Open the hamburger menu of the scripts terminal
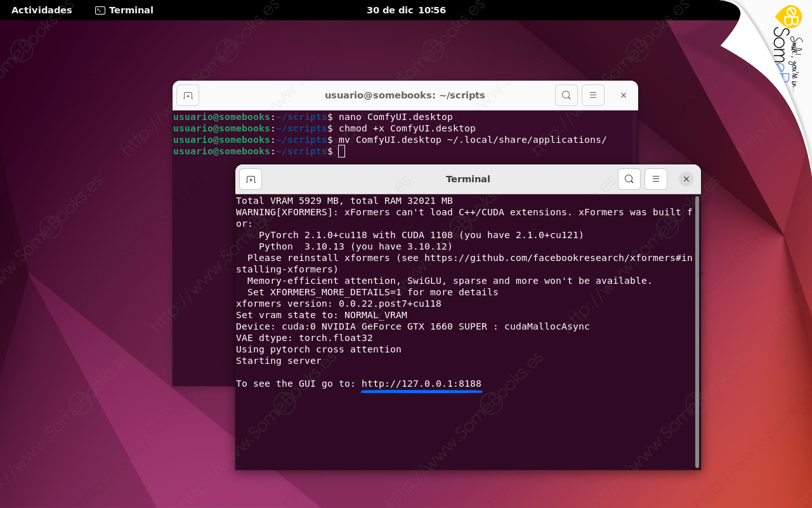The width and height of the screenshot is (812, 508). 593,95
